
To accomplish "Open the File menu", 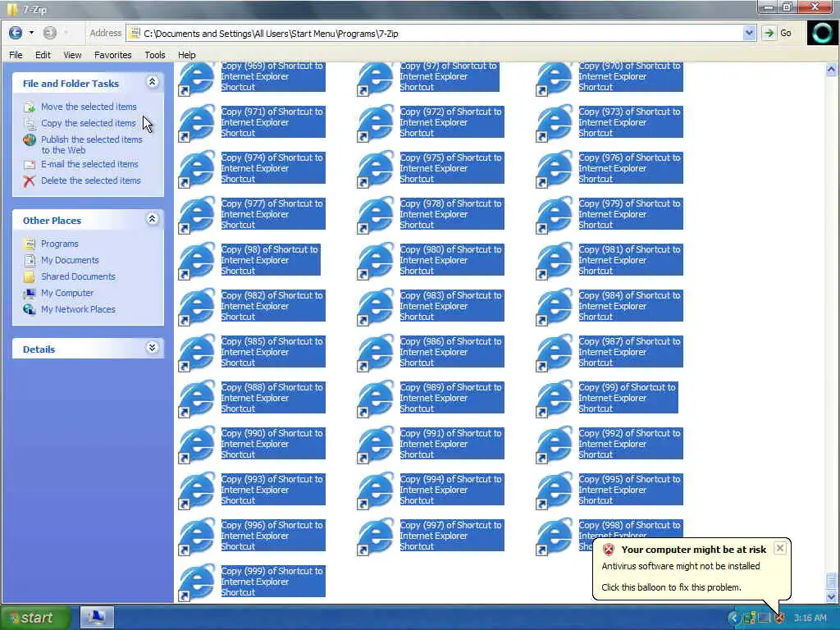I will (16, 55).
